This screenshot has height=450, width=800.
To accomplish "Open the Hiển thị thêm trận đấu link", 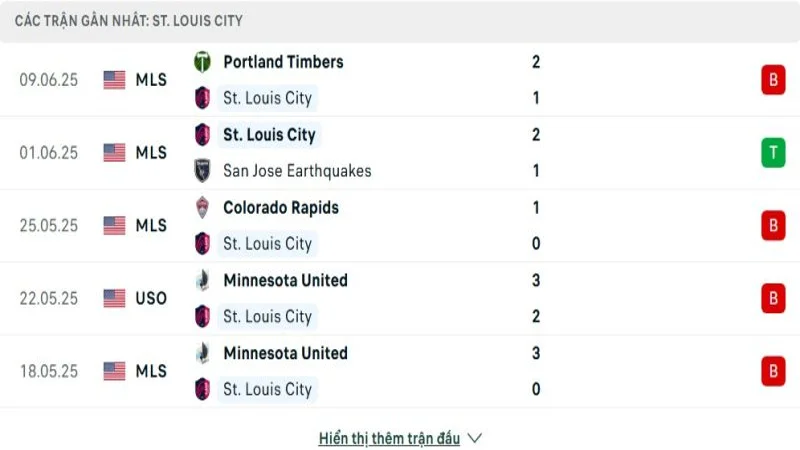I will [x=389, y=438].
